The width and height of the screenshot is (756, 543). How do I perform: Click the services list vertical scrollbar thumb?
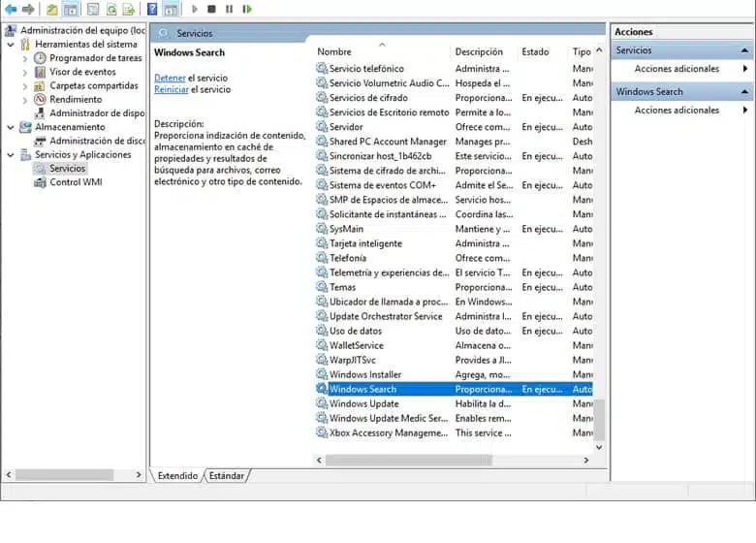(x=599, y=420)
